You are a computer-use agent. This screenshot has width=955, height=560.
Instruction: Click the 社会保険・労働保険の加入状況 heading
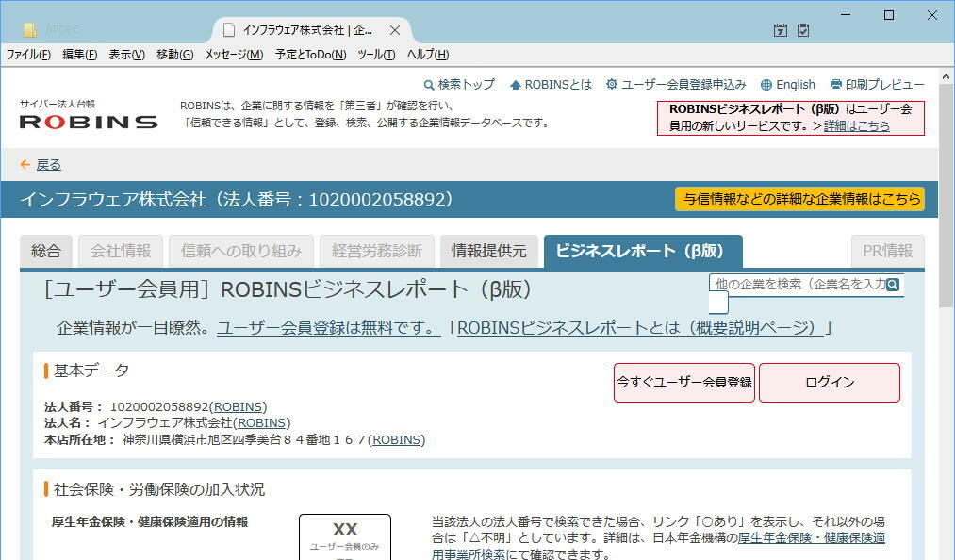click(159, 489)
